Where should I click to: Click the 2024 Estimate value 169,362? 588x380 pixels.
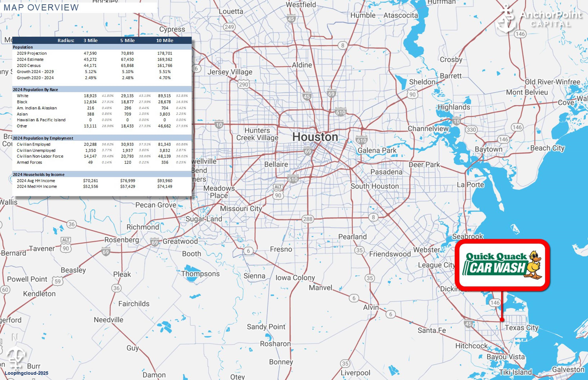pos(165,60)
